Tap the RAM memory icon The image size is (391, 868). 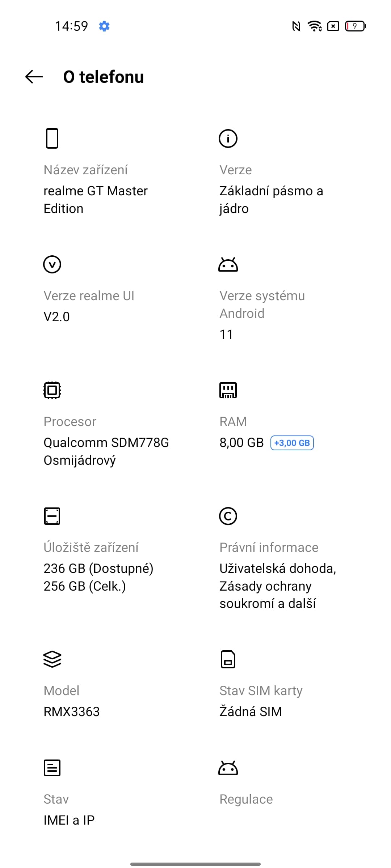point(228,390)
